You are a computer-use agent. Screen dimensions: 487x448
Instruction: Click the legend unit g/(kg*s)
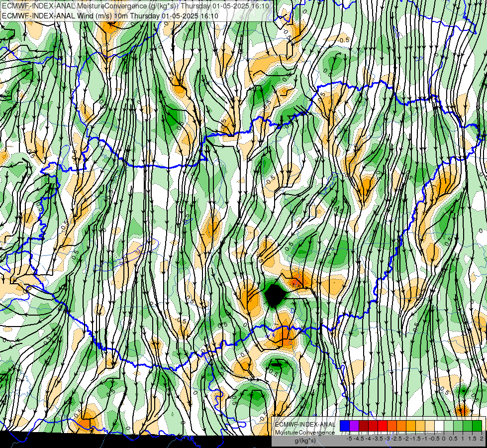coord(305,441)
